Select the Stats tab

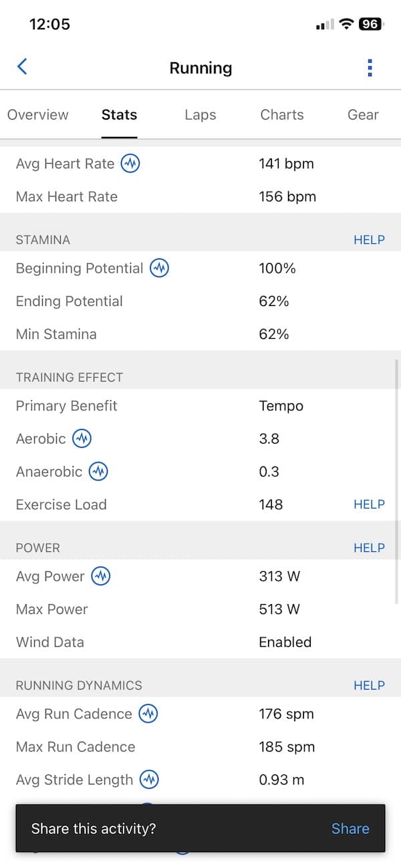(120, 115)
